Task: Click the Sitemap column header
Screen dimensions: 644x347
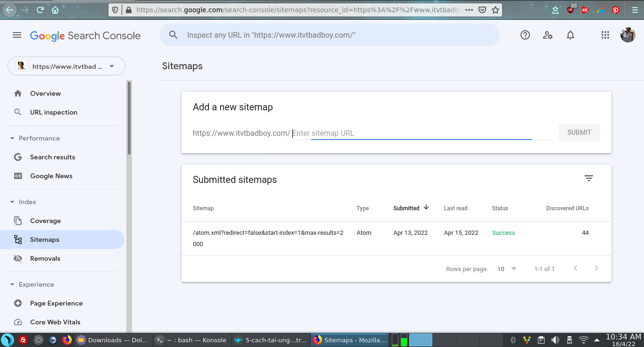Action: [x=203, y=208]
